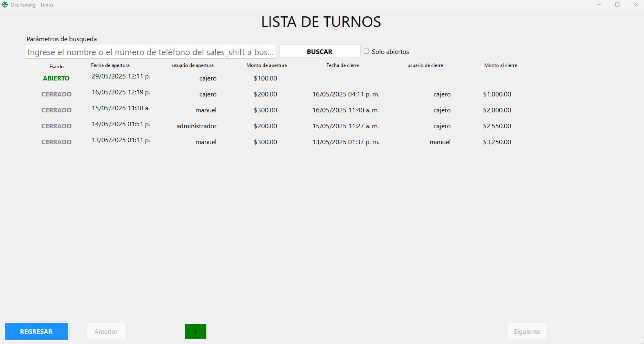The height and width of the screenshot is (344, 644).
Task: Select CERRADO shift opened 13/05/2025
Action: tap(56, 142)
